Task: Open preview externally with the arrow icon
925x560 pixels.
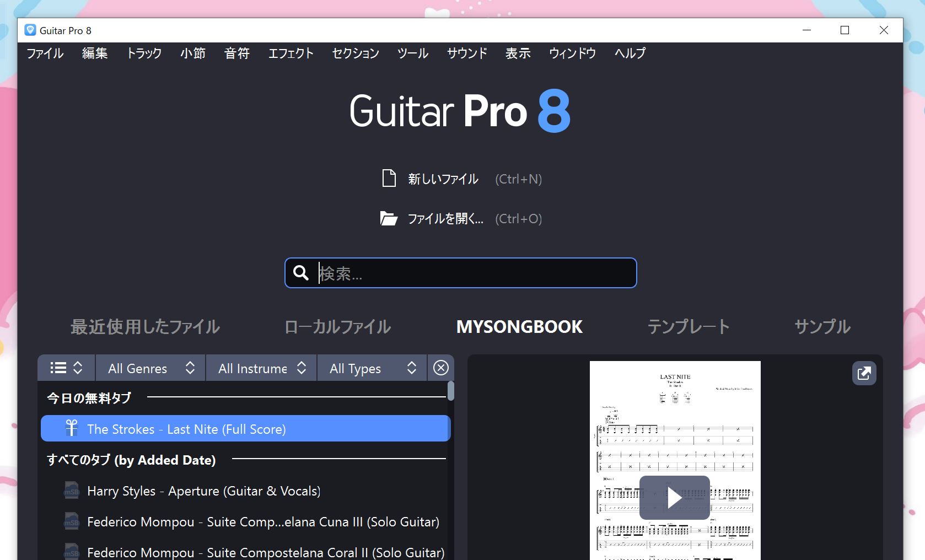Action: click(x=864, y=373)
